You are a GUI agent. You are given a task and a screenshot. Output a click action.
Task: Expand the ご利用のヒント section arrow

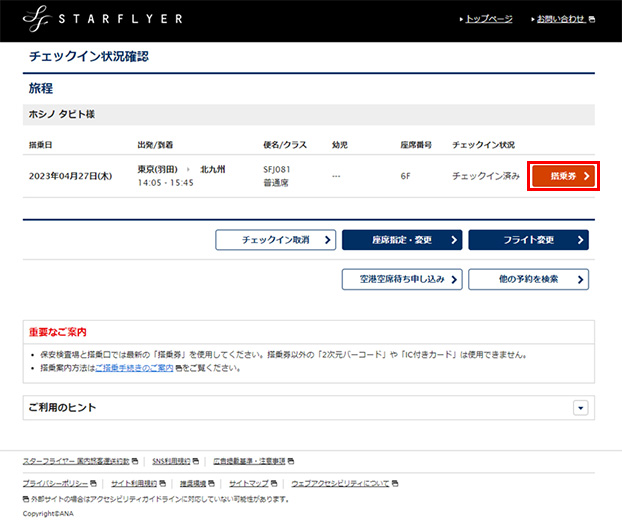[x=580, y=408]
